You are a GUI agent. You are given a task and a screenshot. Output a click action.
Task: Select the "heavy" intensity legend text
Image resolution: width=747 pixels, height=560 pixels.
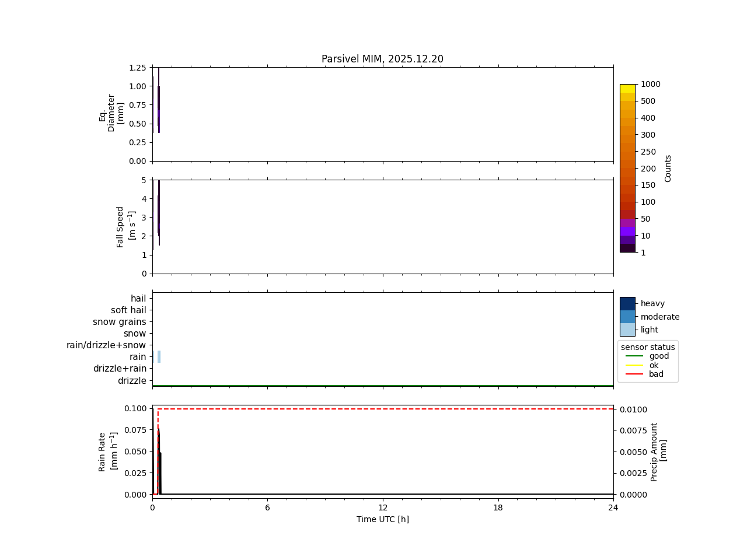point(652,303)
